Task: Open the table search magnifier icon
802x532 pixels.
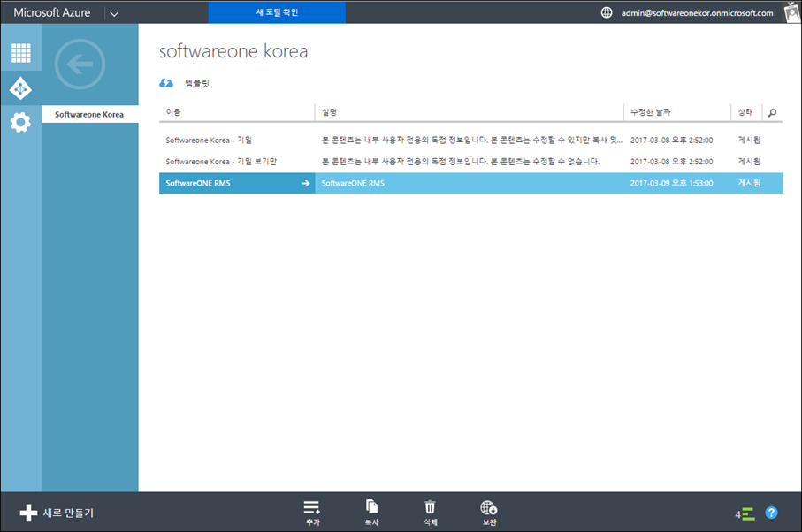Action: pyautogui.click(x=772, y=112)
